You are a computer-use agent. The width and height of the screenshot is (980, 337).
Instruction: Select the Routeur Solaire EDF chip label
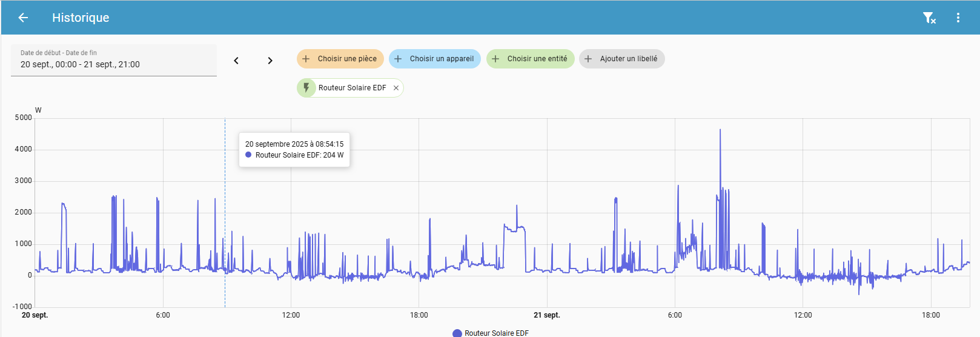tap(352, 88)
